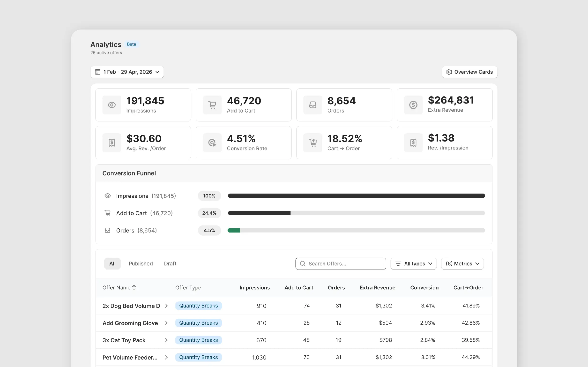
Task: Expand the 2x Dog Bed Volume D row chevron
Action: 166,306
